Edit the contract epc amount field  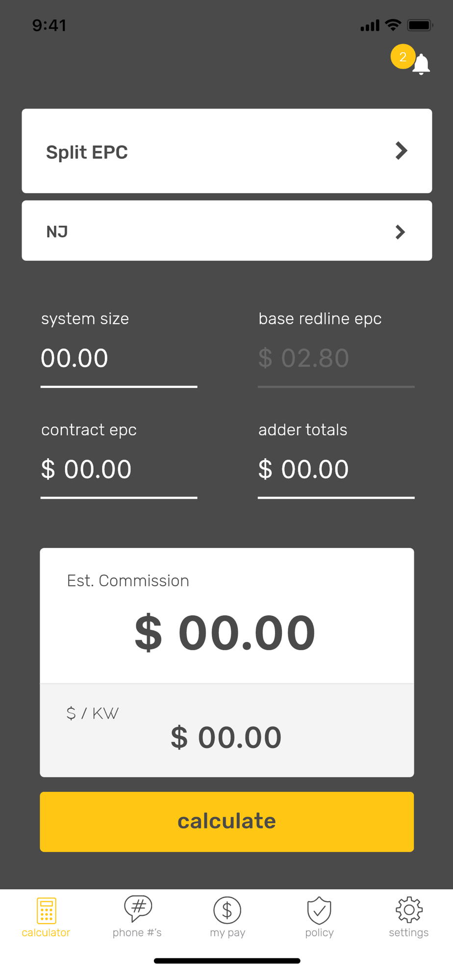119,469
